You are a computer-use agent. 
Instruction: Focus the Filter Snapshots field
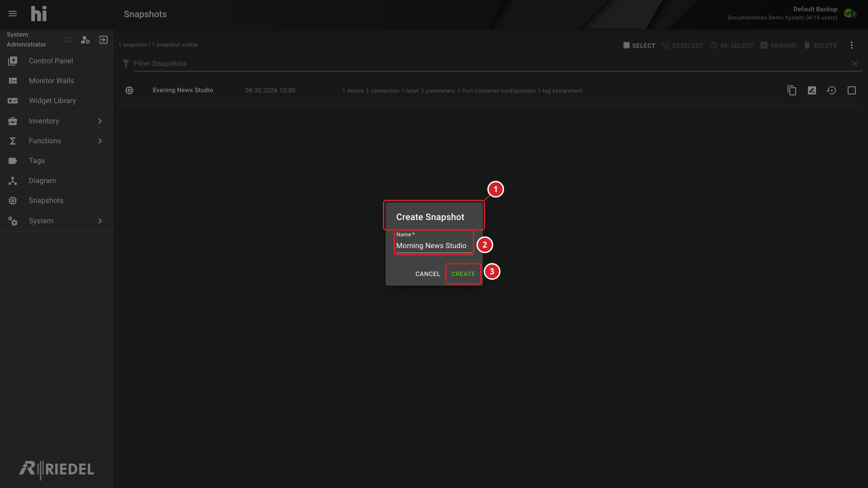[x=491, y=64]
